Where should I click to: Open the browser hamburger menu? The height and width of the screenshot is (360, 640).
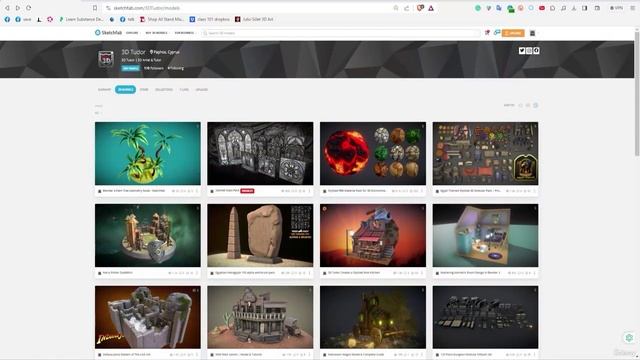[x=632, y=8]
